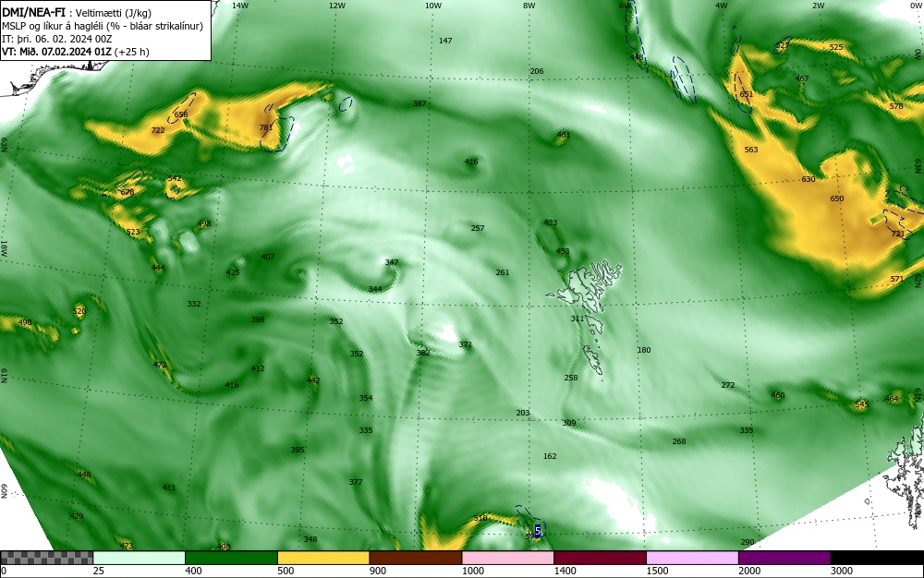Click the 371 value on the map
Image resolution: width=924 pixels, height=578 pixels.
click(x=466, y=344)
